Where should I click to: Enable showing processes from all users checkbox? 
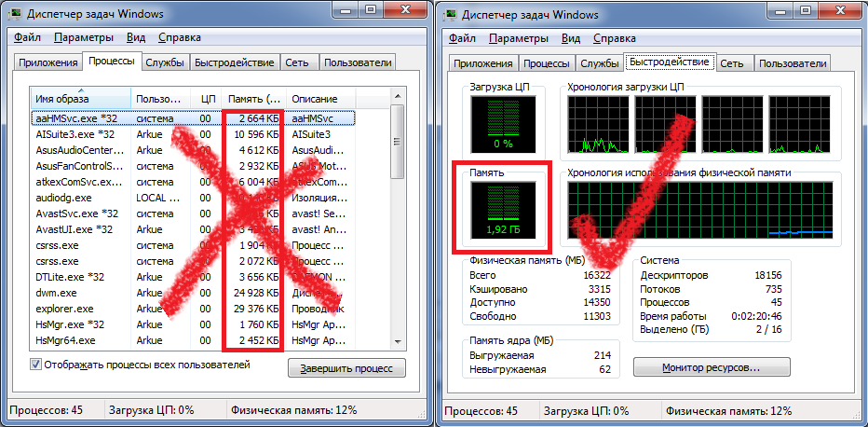pyautogui.click(x=36, y=365)
